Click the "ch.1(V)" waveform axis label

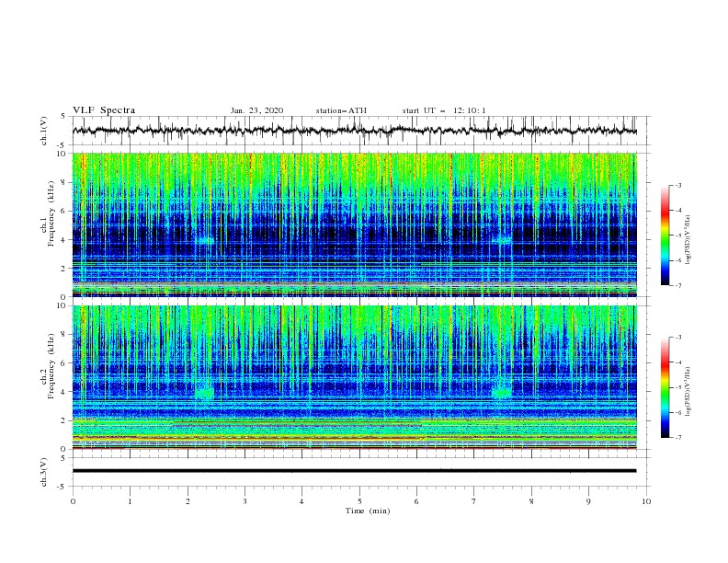click(x=44, y=131)
